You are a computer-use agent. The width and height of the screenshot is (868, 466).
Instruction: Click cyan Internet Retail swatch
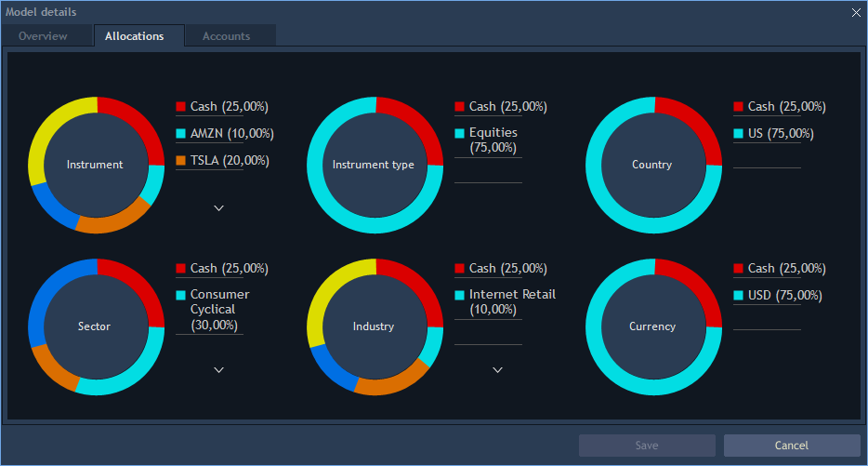[x=459, y=295]
